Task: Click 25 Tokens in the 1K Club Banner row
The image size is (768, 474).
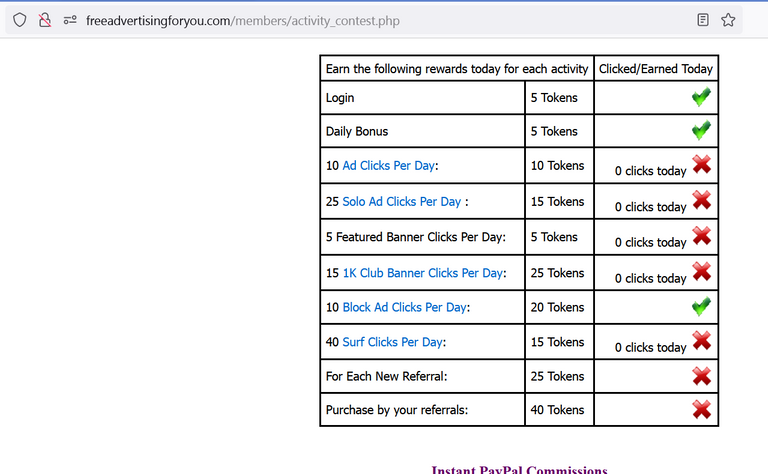Action: pyautogui.click(x=557, y=273)
